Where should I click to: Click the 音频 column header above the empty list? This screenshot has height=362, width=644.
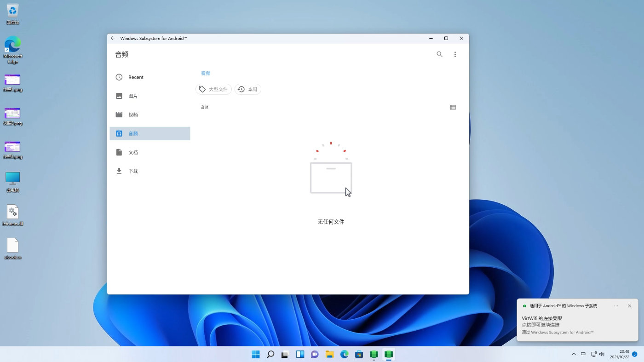click(x=205, y=107)
